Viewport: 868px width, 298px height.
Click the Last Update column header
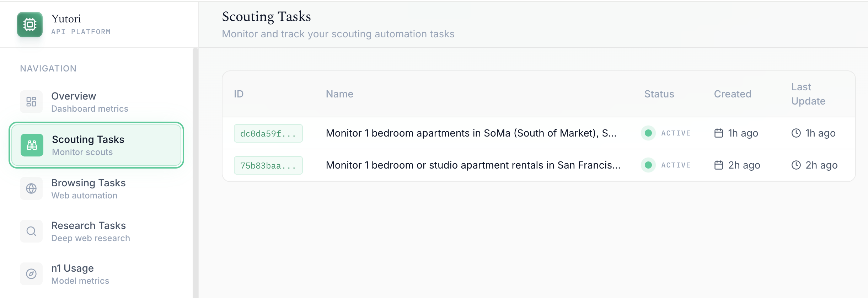(808, 94)
